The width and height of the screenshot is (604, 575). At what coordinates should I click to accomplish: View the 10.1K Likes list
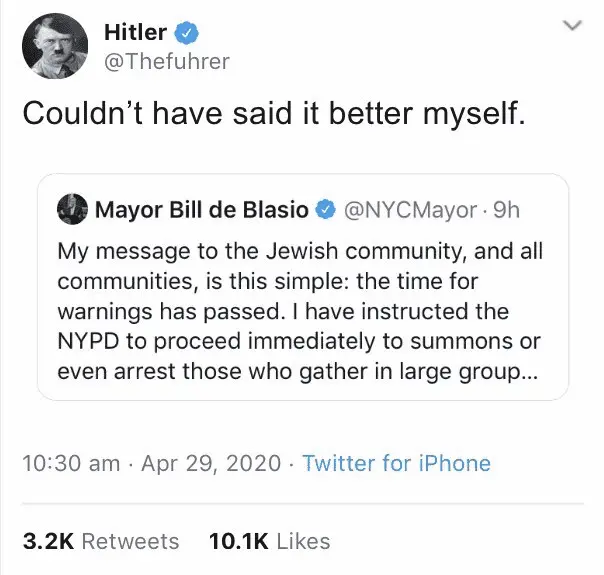click(269, 541)
